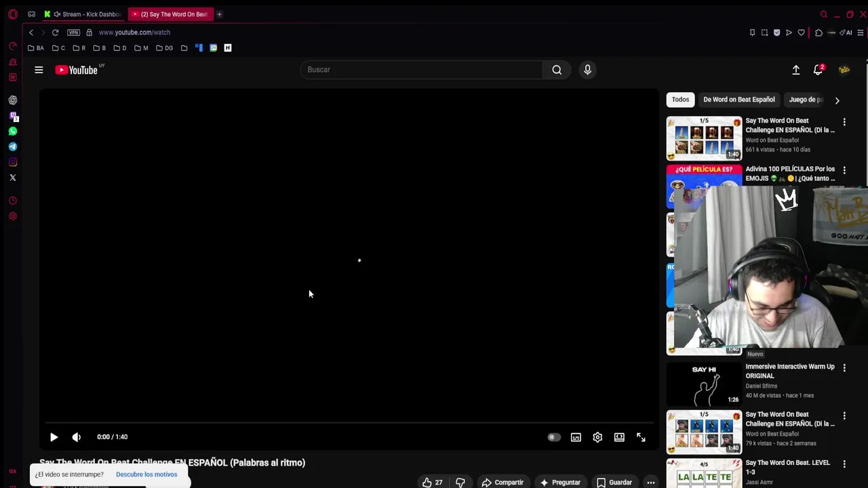Click the video progress bar
The image size is (868, 488).
tap(349, 422)
